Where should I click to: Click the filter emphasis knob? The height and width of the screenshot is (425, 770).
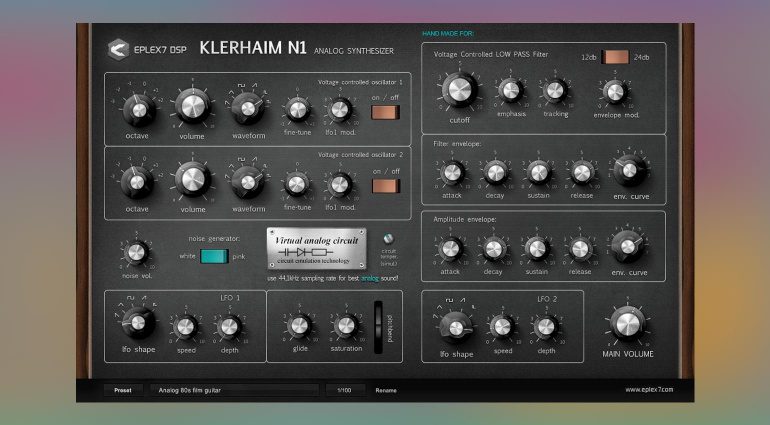click(511, 92)
